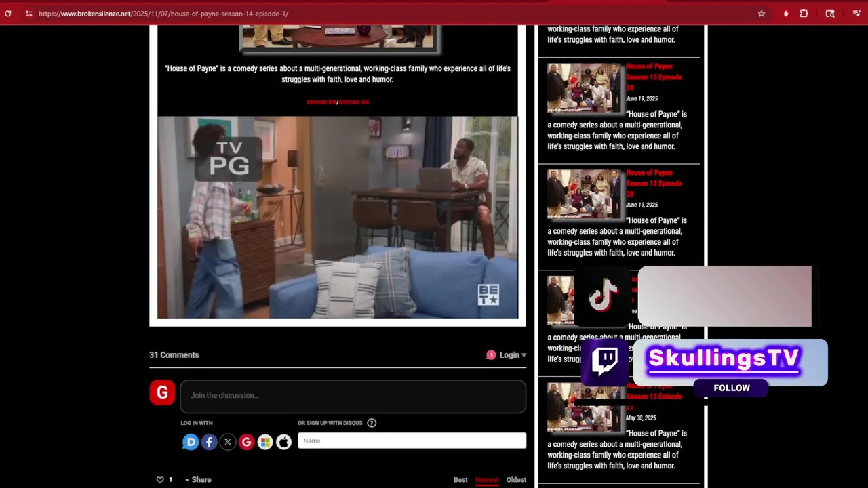868x488 pixels.
Task: Open the Login dropdown in comments
Action: tap(513, 355)
